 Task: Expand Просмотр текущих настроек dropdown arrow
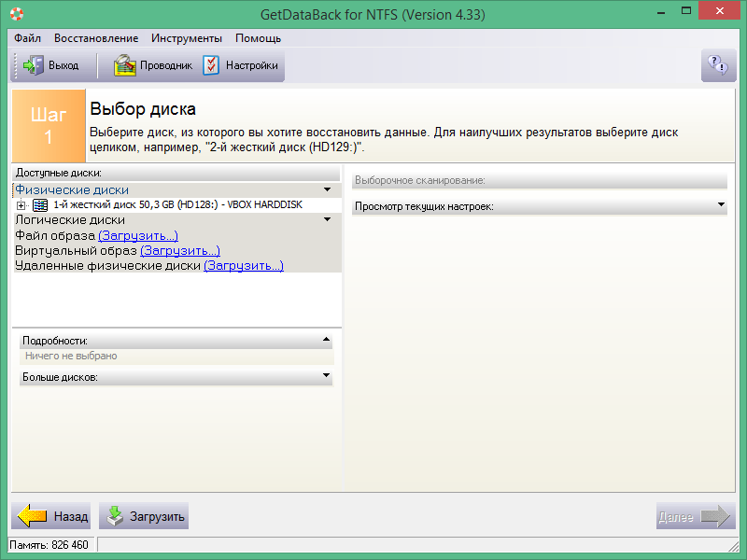721,204
